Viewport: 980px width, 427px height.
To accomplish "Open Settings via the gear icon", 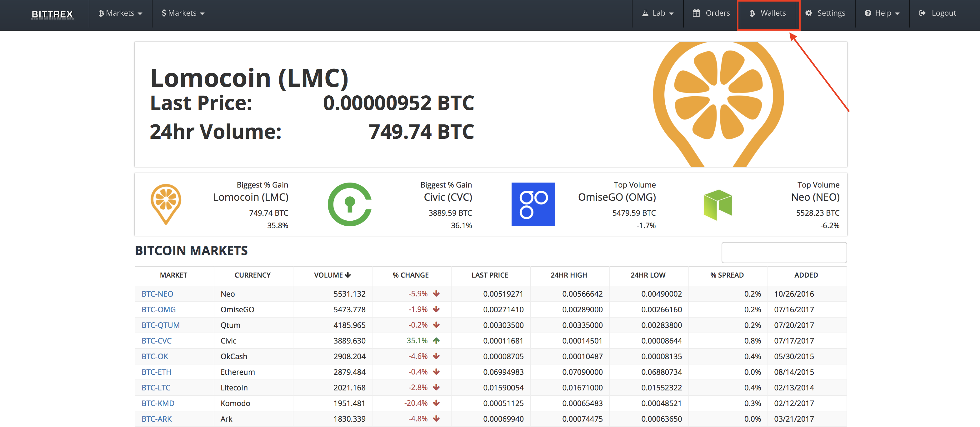I will 809,13.
